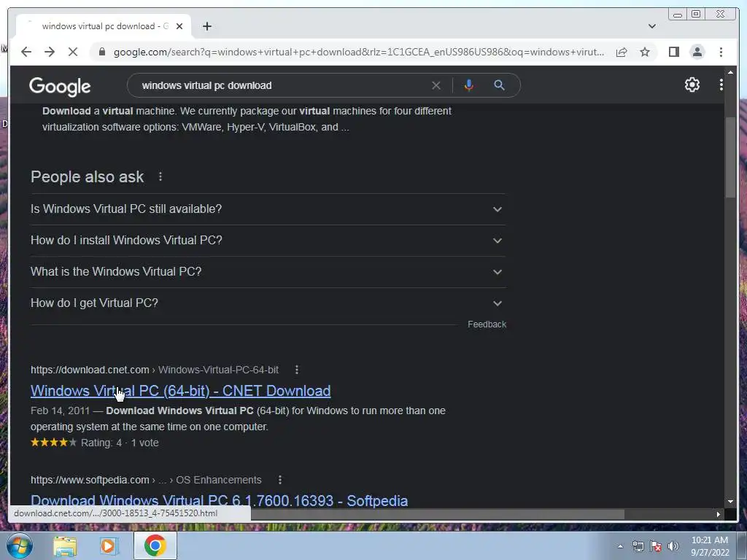Open the Windows Start menu

(20, 545)
